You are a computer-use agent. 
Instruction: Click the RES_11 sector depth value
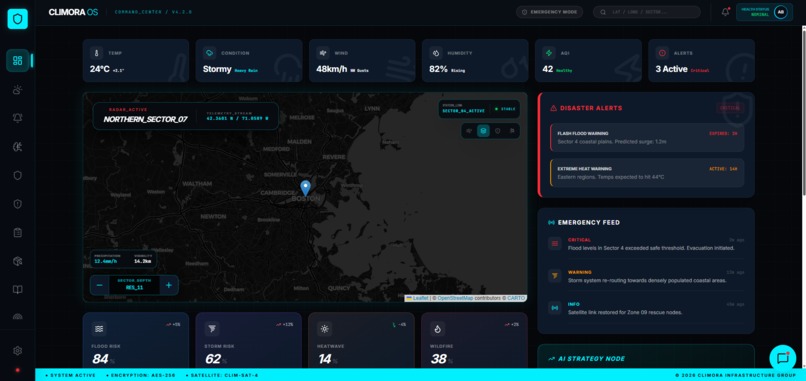point(134,288)
